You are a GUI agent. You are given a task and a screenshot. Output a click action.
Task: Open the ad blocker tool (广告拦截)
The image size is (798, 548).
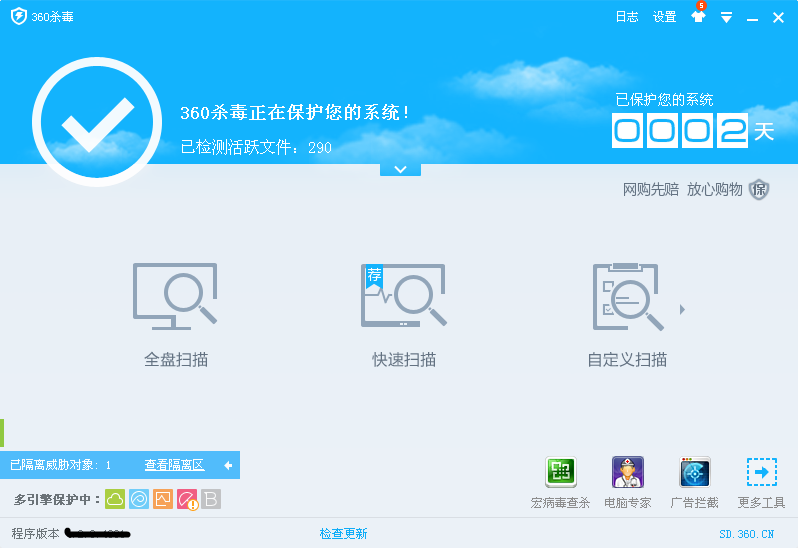[x=695, y=482]
